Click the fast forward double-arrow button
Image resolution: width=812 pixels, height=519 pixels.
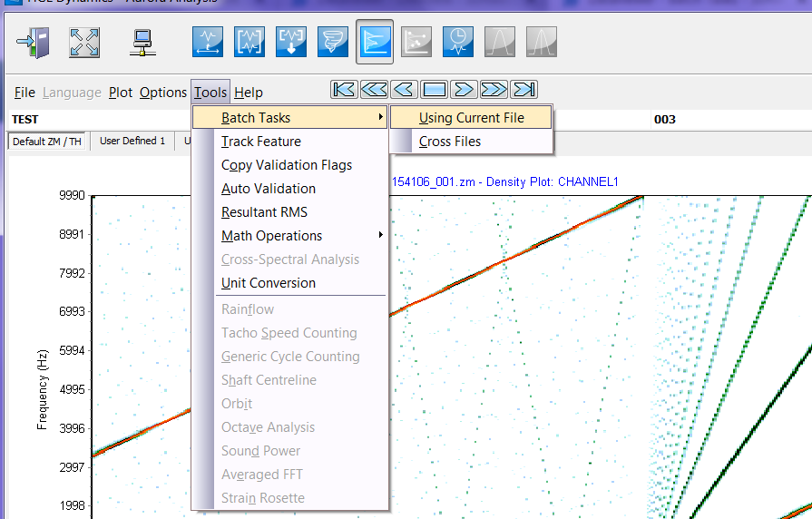pos(494,90)
